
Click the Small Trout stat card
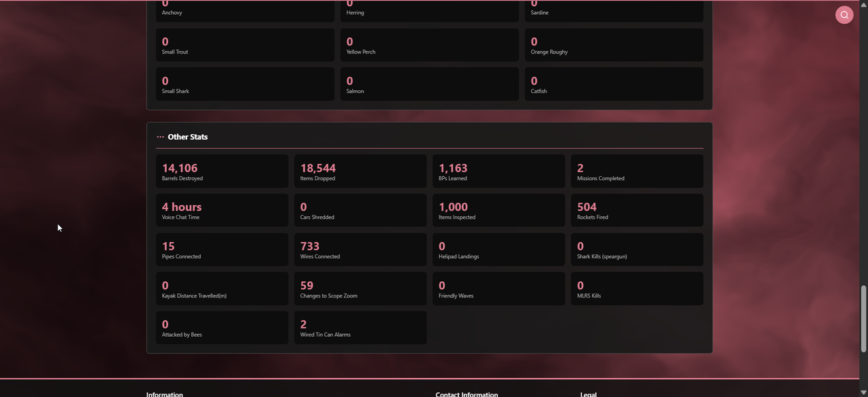(x=245, y=45)
